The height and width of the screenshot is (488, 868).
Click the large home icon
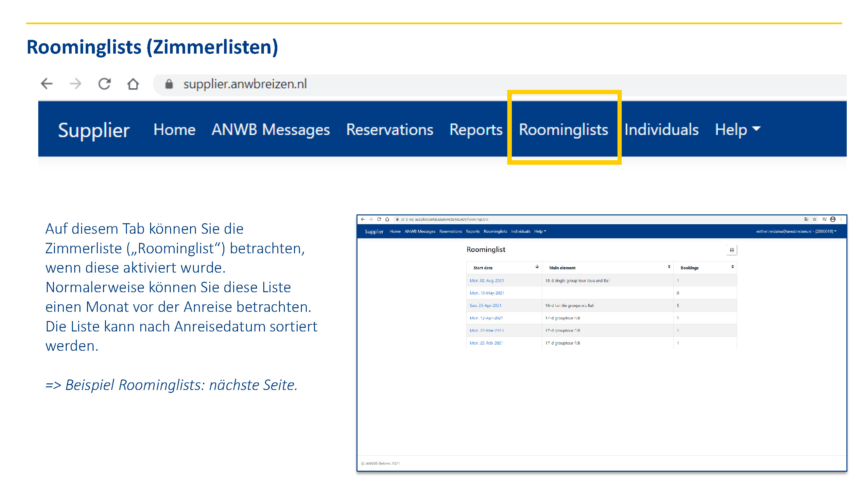tap(133, 84)
